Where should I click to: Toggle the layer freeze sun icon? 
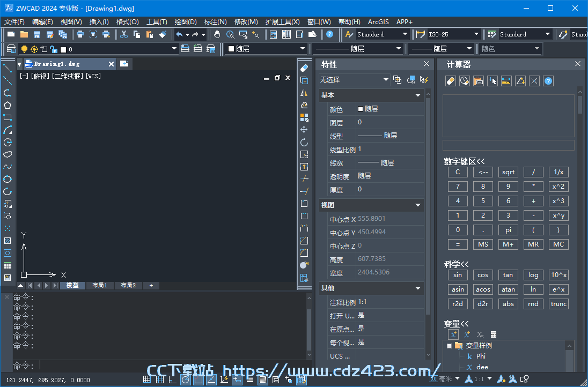tap(34, 49)
